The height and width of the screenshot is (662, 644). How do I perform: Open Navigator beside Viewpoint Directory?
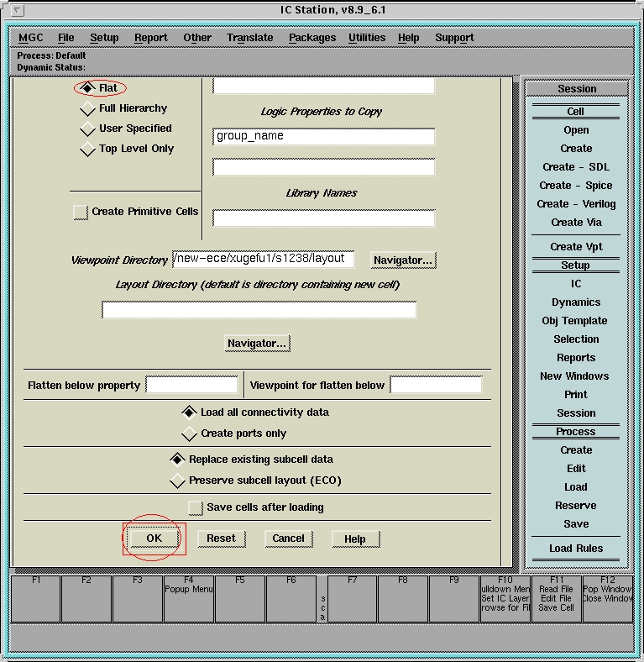403,260
